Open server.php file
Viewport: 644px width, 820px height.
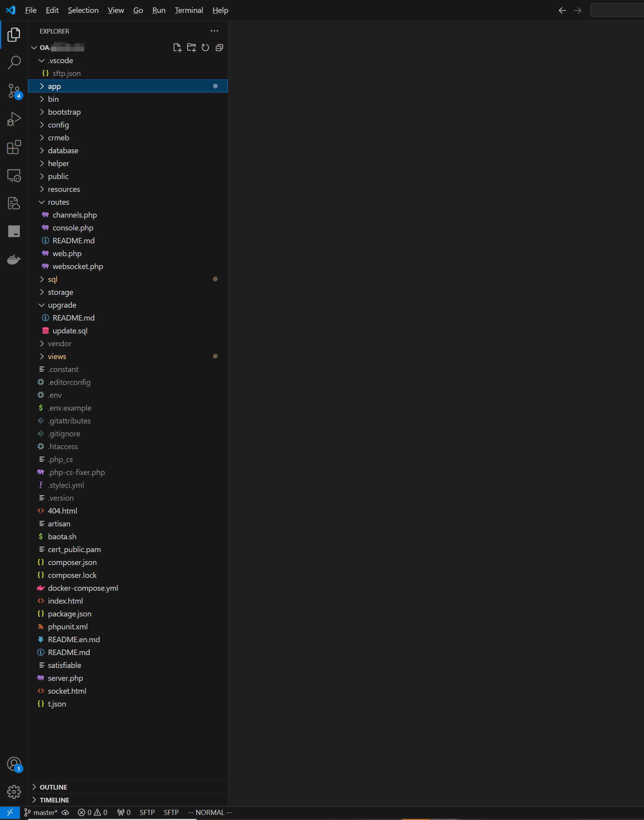pos(128,678)
